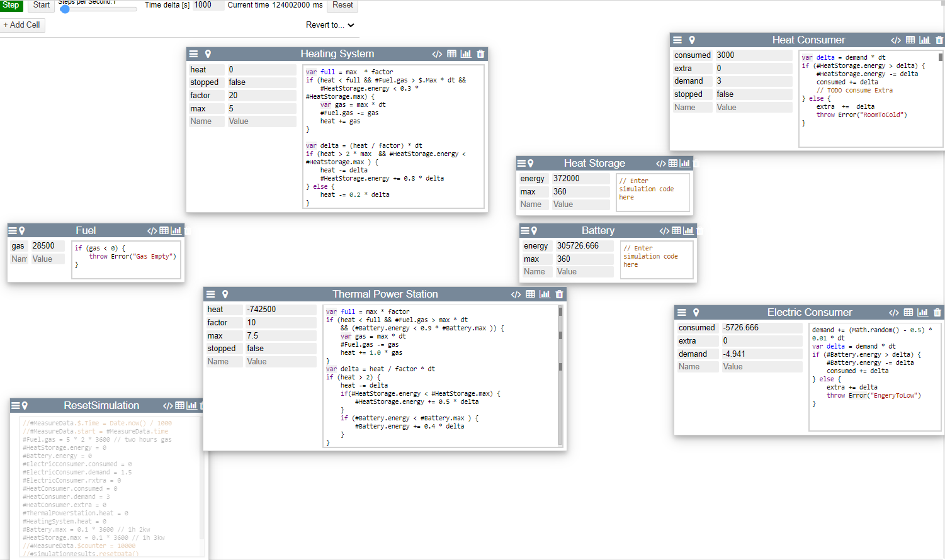Delete the Electric Consumer cell

point(937,313)
